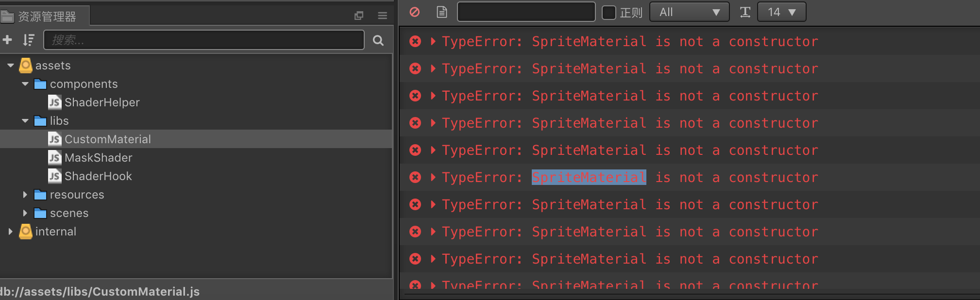Image resolution: width=980 pixels, height=300 pixels.
Task: Click the clear console icon
Action: click(x=415, y=12)
